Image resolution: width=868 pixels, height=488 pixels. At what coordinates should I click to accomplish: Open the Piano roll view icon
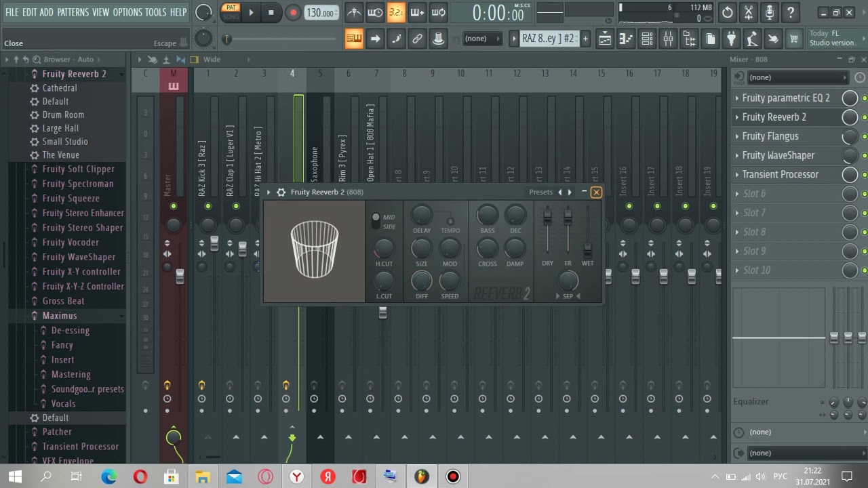[x=626, y=39]
